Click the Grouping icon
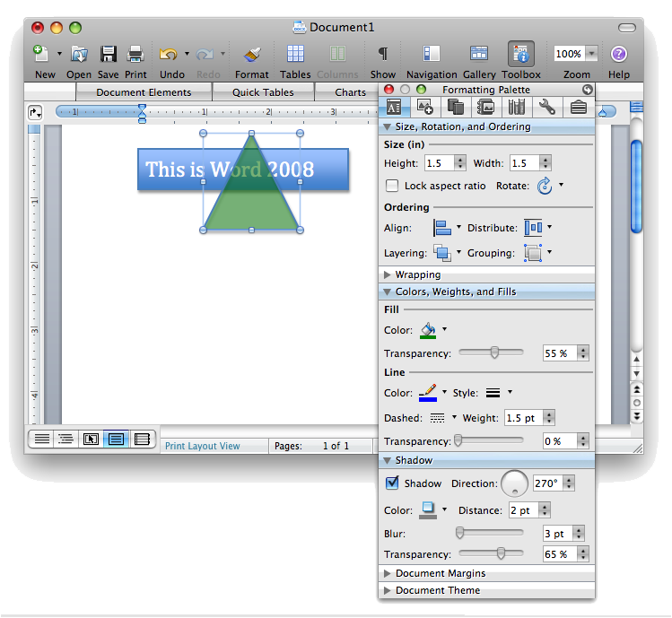 533,253
